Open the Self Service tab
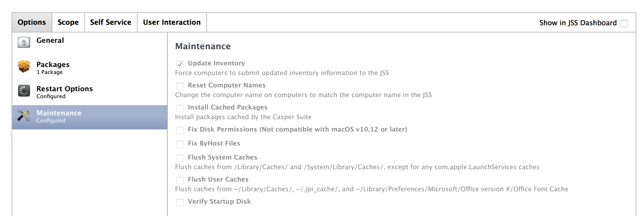Image resolution: width=644 pixels, height=216 pixels. [111, 22]
